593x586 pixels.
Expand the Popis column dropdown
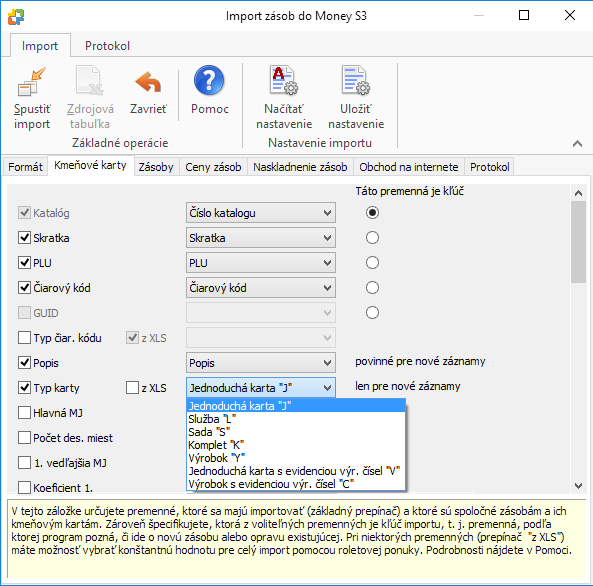(261, 363)
